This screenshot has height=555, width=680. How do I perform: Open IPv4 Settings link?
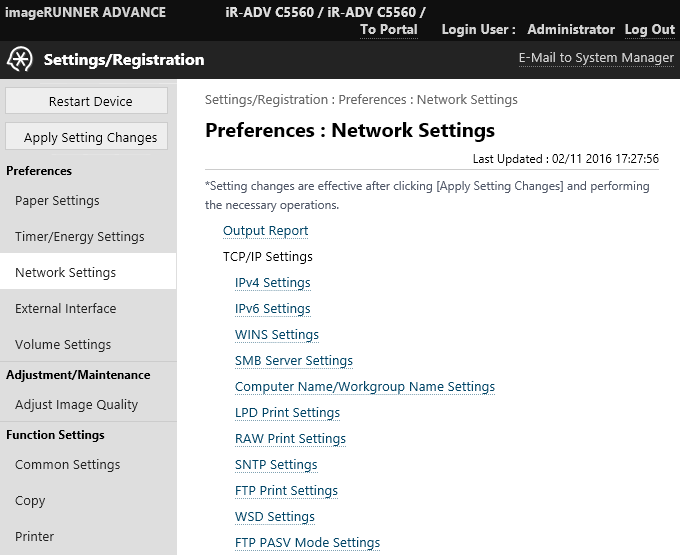click(272, 283)
